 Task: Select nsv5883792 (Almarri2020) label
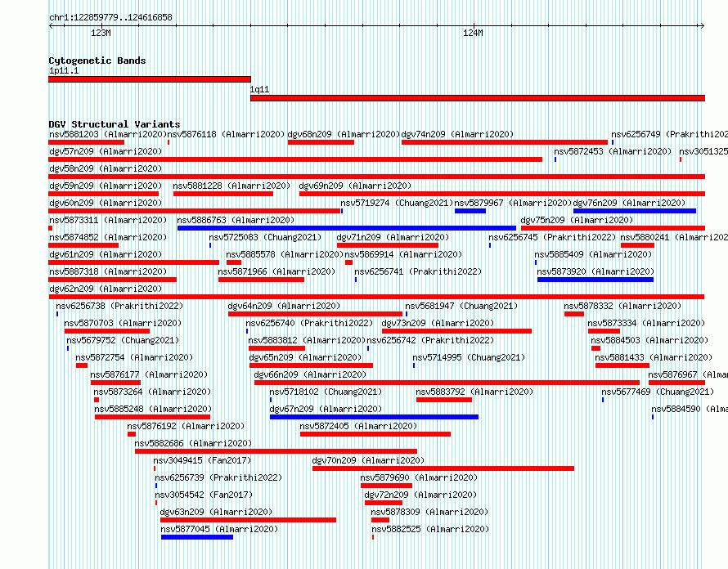coord(474,392)
